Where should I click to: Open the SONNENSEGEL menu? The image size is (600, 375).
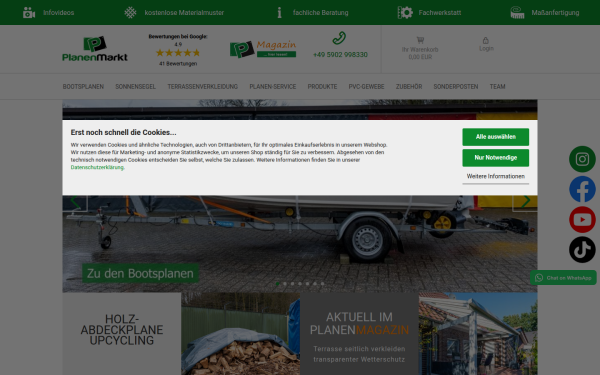tap(135, 86)
